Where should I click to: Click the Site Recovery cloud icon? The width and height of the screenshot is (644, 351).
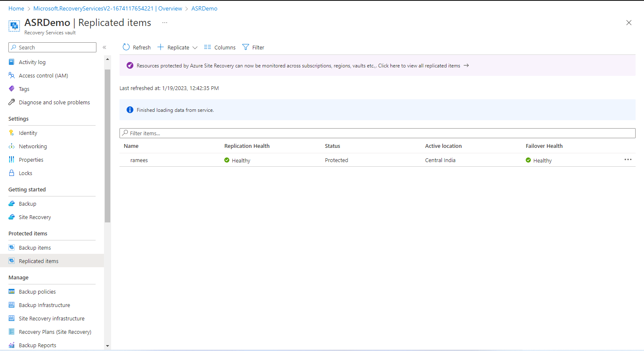point(12,217)
